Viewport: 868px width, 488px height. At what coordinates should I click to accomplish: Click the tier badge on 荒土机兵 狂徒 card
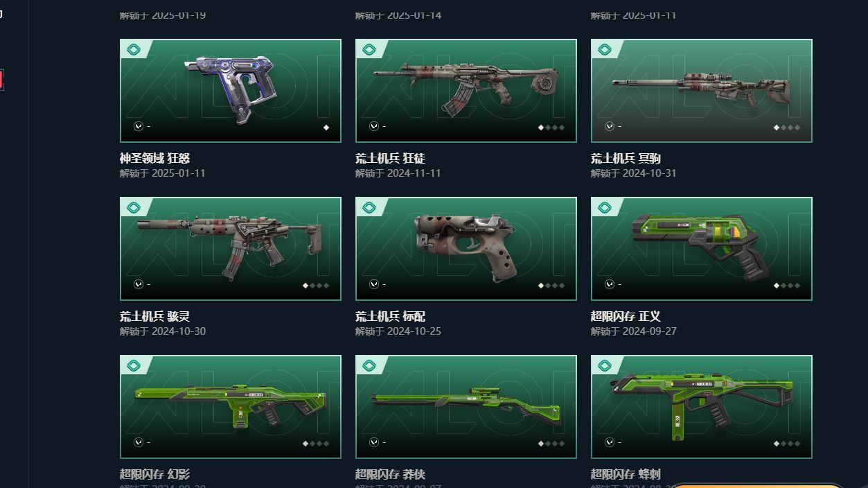[x=369, y=49]
